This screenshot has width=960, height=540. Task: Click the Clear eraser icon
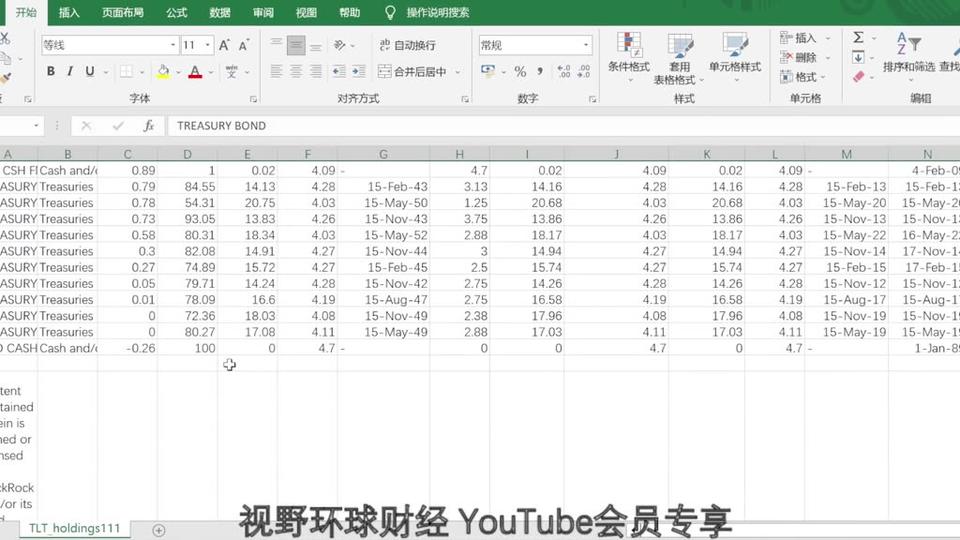(858, 77)
